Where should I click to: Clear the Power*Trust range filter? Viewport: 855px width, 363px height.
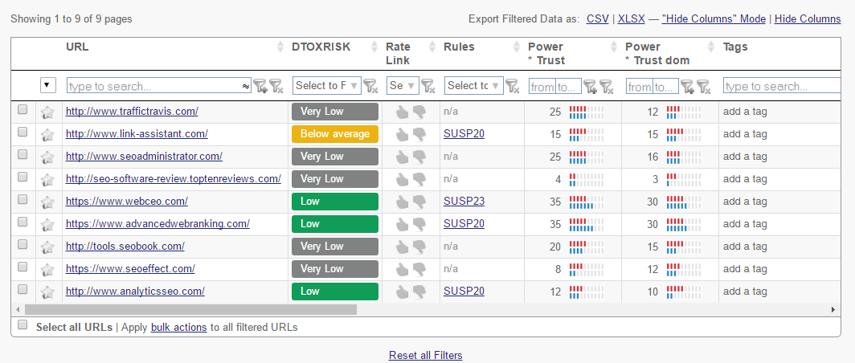[606, 86]
